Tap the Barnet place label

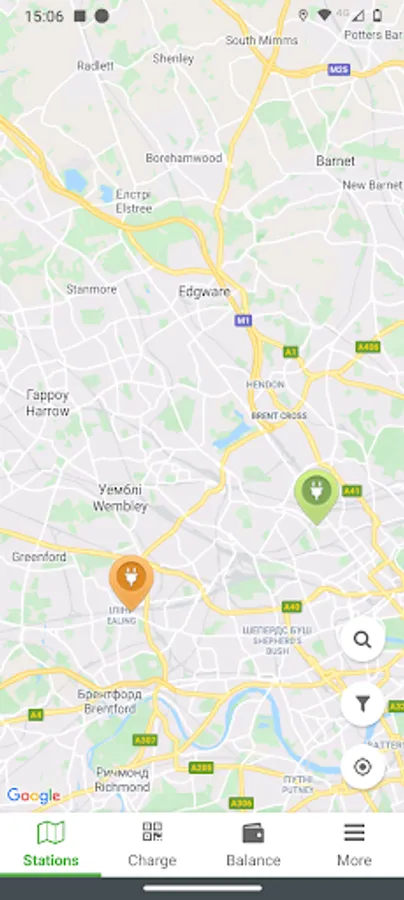click(335, 161)
